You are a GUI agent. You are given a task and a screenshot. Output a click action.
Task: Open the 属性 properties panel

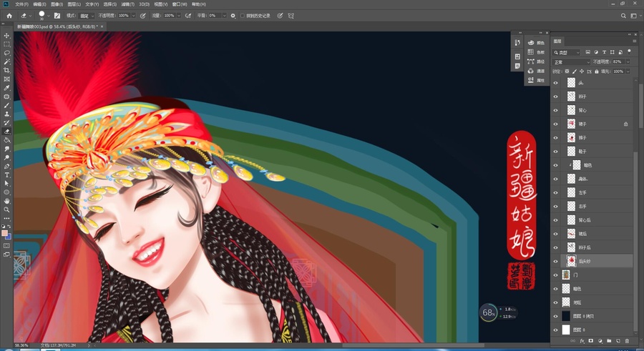coord(537,81)
